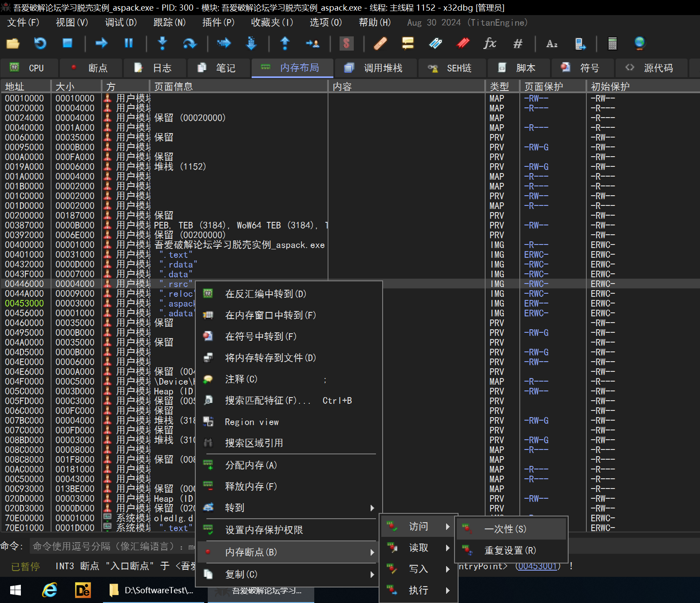Select 一次性(S) from the access submenu
This screenshot has height=603, width=700.
[505, 529]
